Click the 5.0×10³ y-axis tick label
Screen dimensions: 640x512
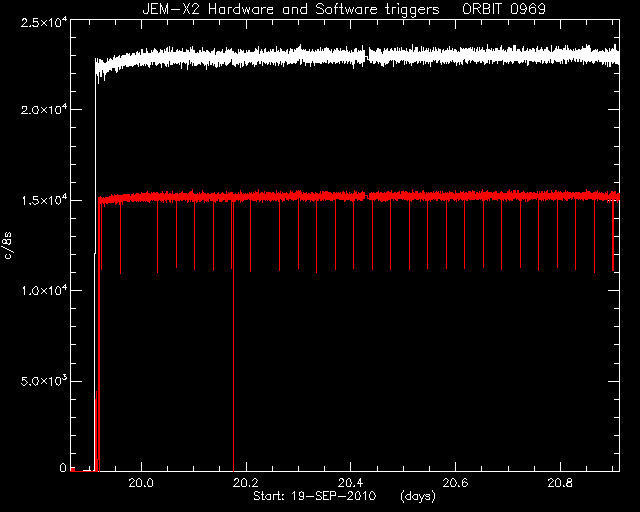44,381
